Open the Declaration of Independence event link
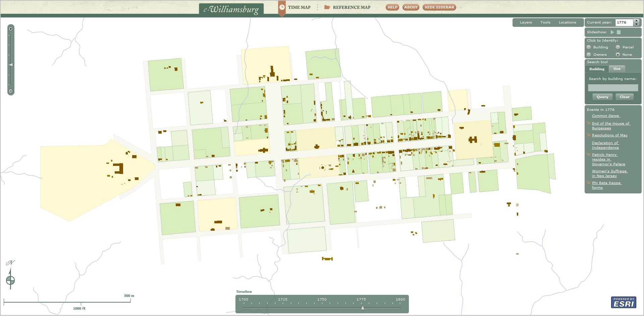Viewport: 644px width, 316px height. tap(605, 145)
